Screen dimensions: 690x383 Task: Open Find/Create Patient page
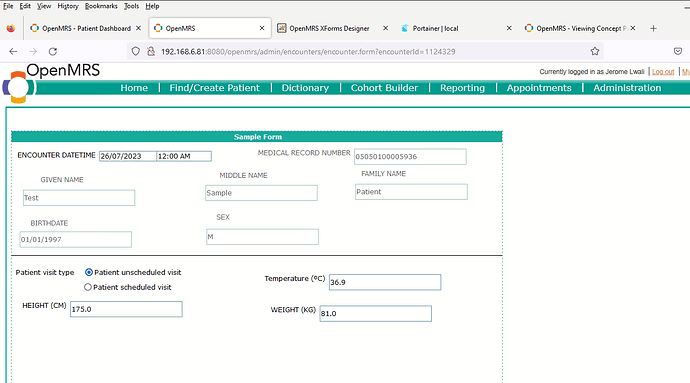pyautogui.click(x=214, y=88)
